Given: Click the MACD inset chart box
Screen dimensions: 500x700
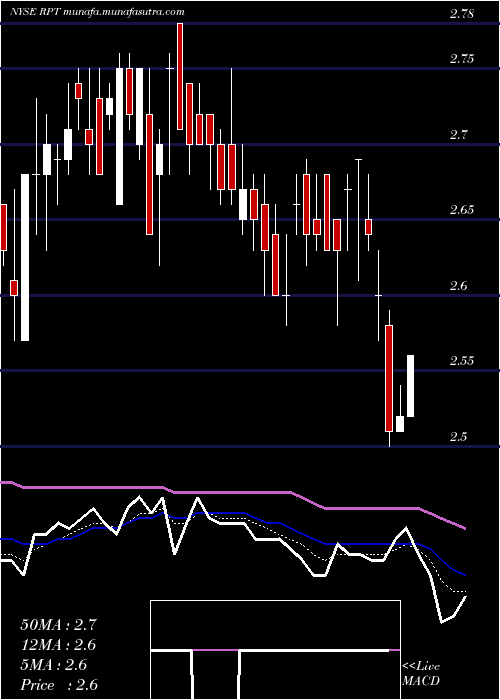Looking at the screenshot, I should (x=275, y=650).
